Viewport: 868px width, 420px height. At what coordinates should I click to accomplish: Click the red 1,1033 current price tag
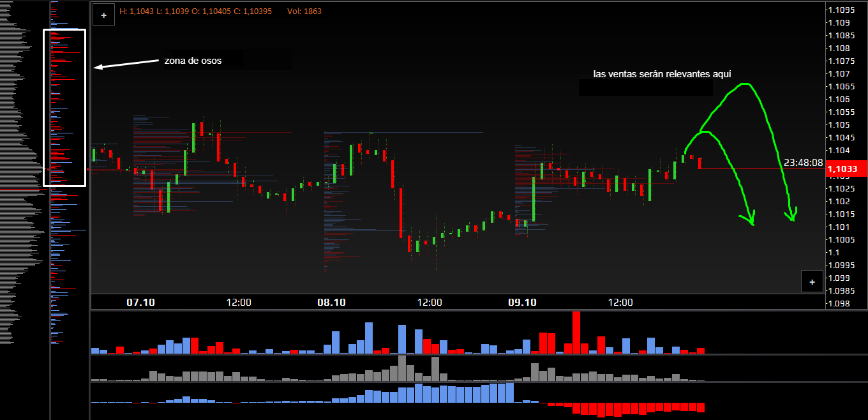tap(846, 169)
